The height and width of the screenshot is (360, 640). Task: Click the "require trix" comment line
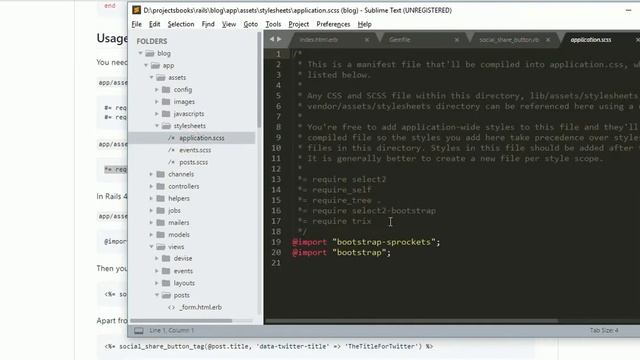[x=335, y=221]
